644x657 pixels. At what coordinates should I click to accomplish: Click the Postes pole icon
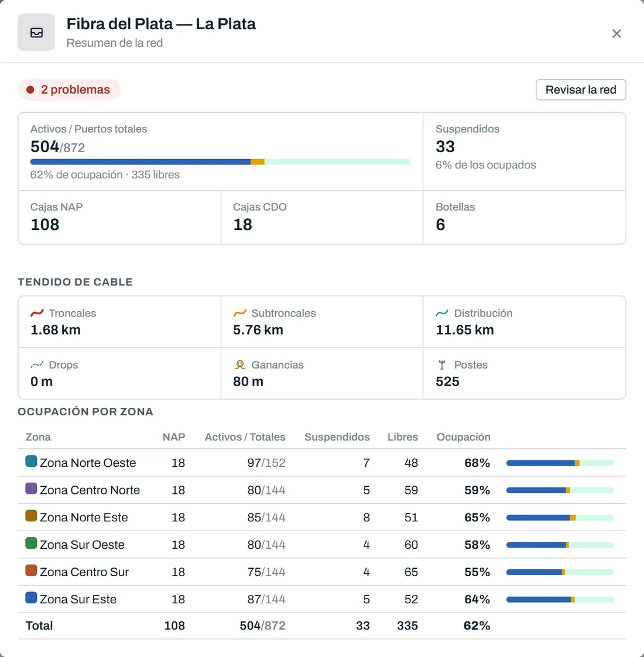point(442,365)
